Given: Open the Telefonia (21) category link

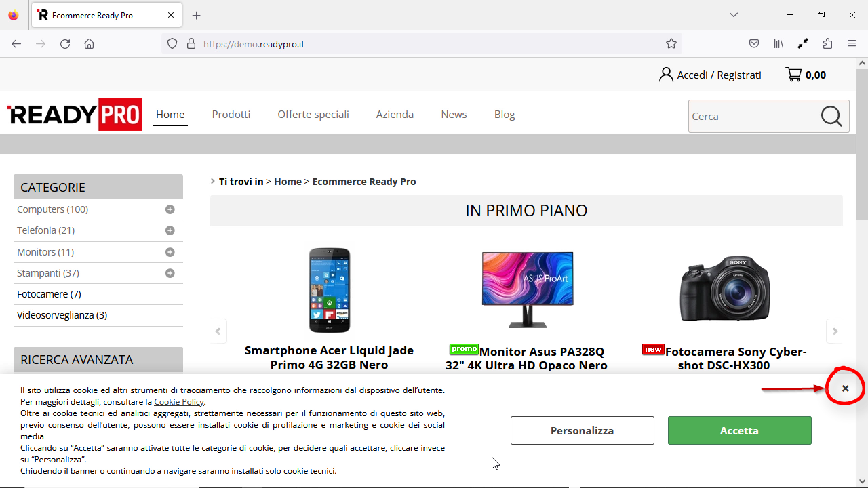Looking at the screenshot, I should (46, 230).
